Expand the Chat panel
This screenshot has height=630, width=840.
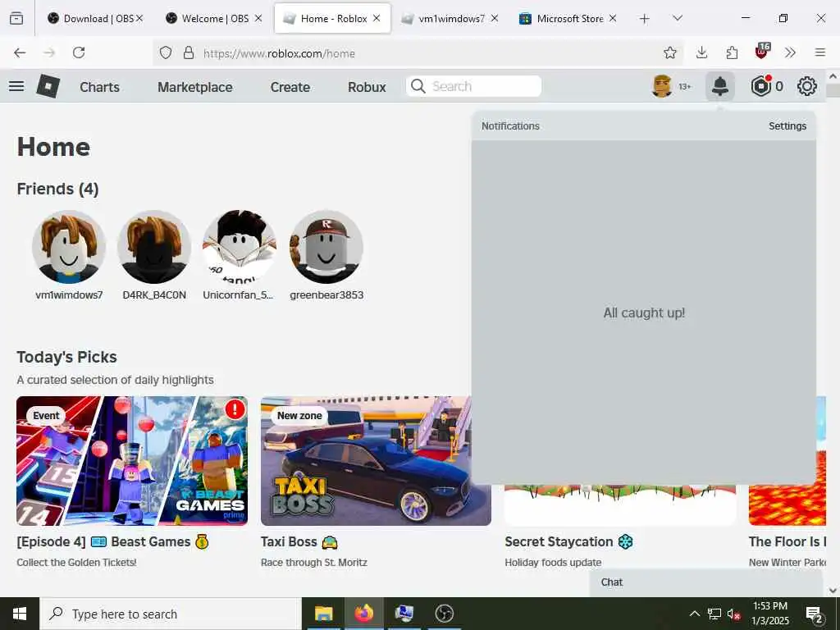(x=706, y=582)
